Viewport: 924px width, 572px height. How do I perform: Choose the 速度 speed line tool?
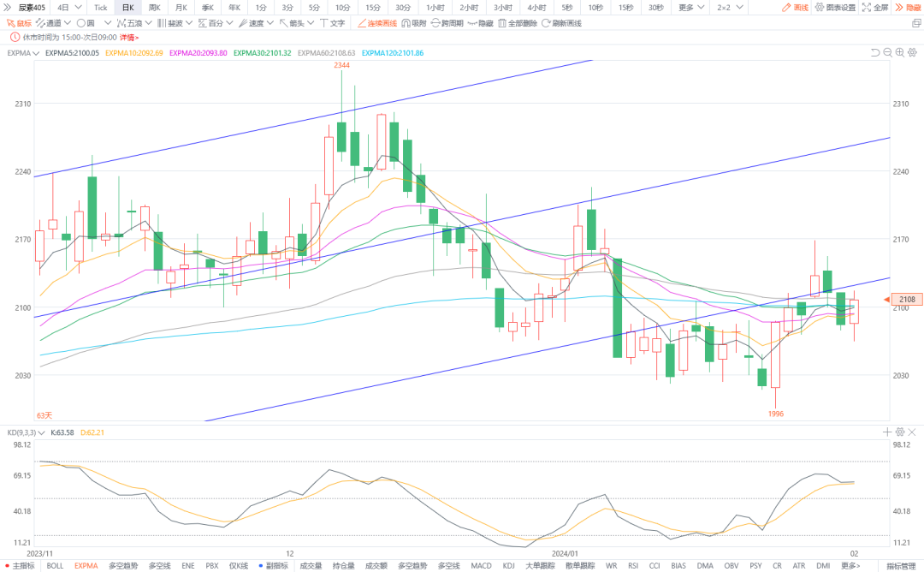click(x=251, y=23)
